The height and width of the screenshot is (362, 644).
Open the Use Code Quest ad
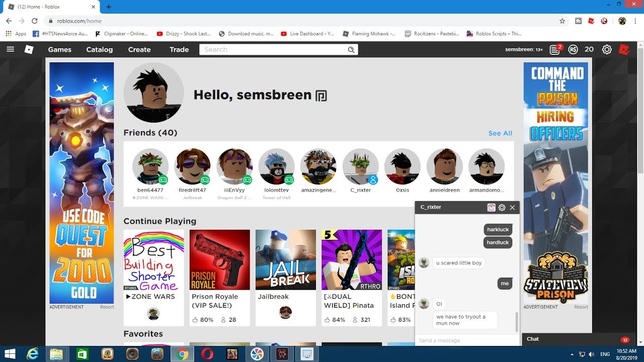pos(82,183)
